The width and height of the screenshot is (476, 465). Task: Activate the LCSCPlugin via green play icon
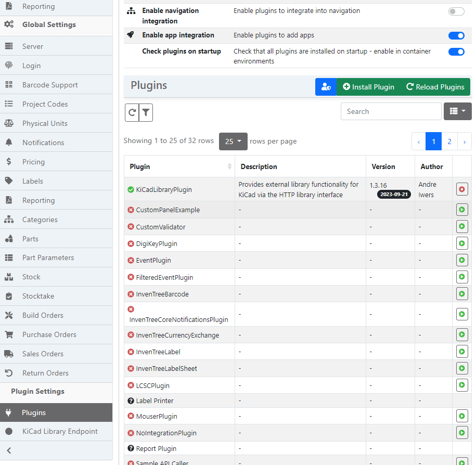tap(462, 385)
